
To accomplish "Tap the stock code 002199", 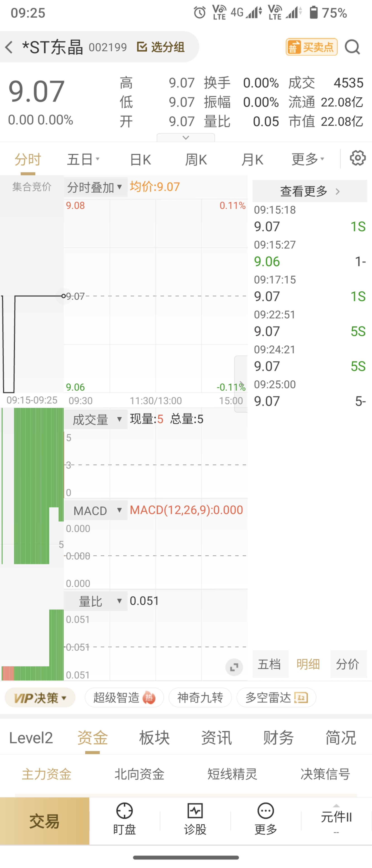I will (107, 47).
